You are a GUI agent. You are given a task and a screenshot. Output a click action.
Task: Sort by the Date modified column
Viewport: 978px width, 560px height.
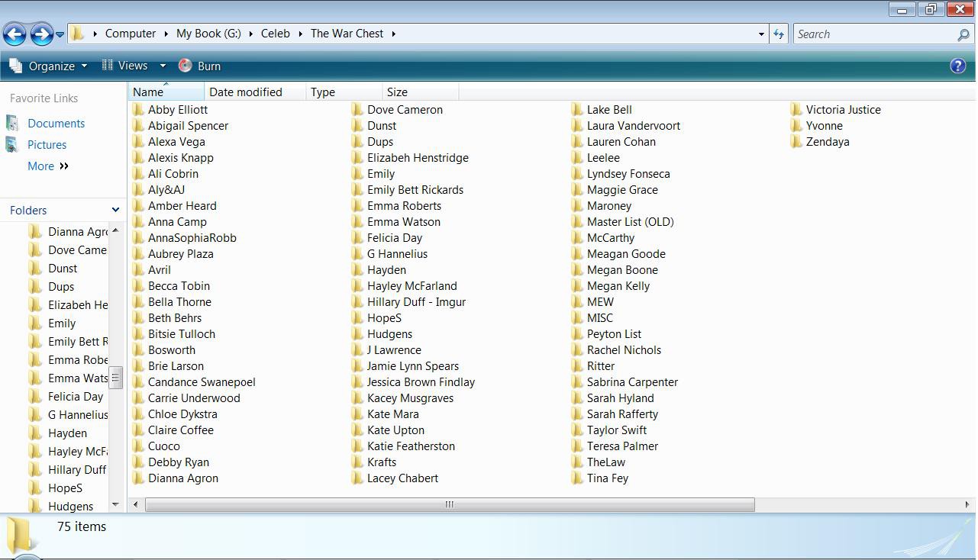tap(246, 92)
